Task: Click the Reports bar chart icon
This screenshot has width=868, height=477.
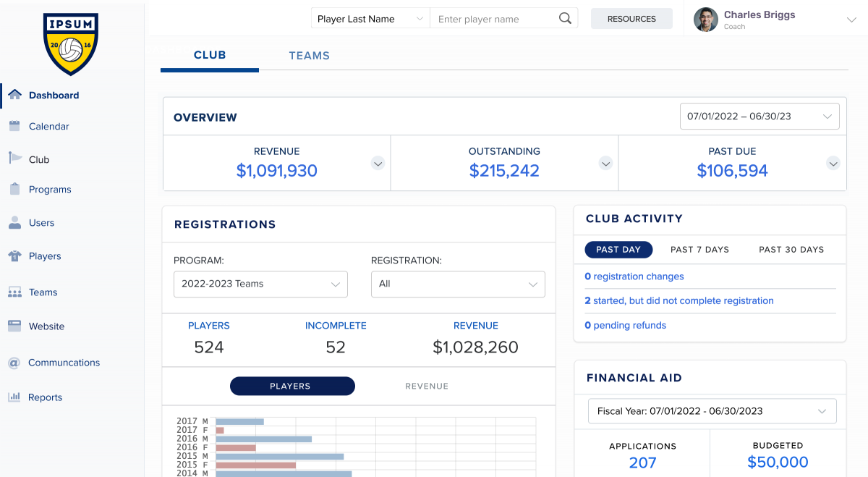Action: pyautogui.click(x=14, y=397)
